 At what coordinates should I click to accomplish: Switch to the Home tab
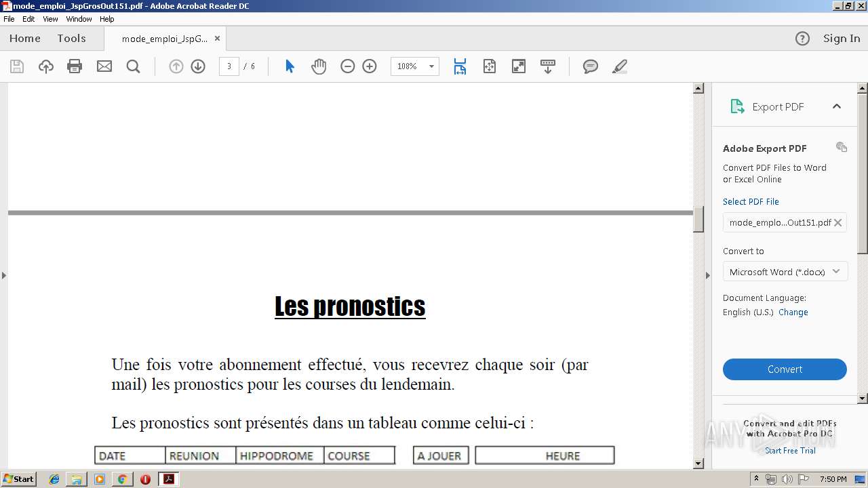point(25,39)
